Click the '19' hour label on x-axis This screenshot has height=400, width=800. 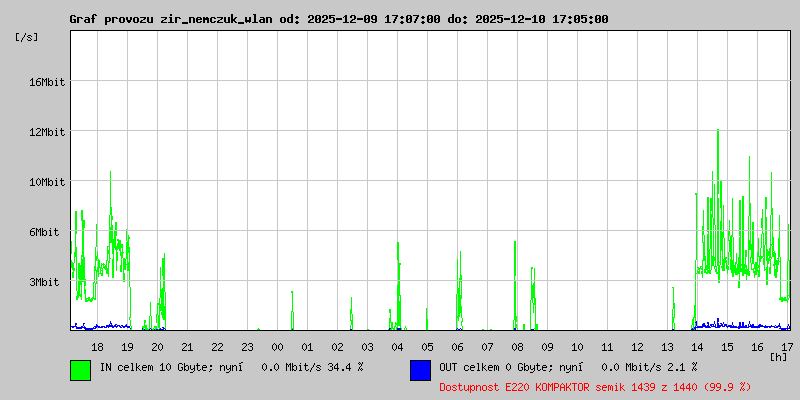[x=127, y=347]
